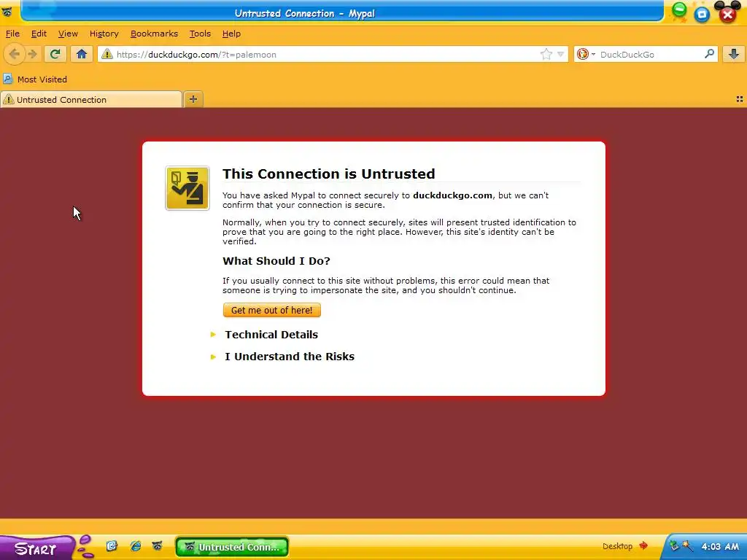Screen dimensions: 747x560
Task: Minimize the Mypal window
Action: 679,9
